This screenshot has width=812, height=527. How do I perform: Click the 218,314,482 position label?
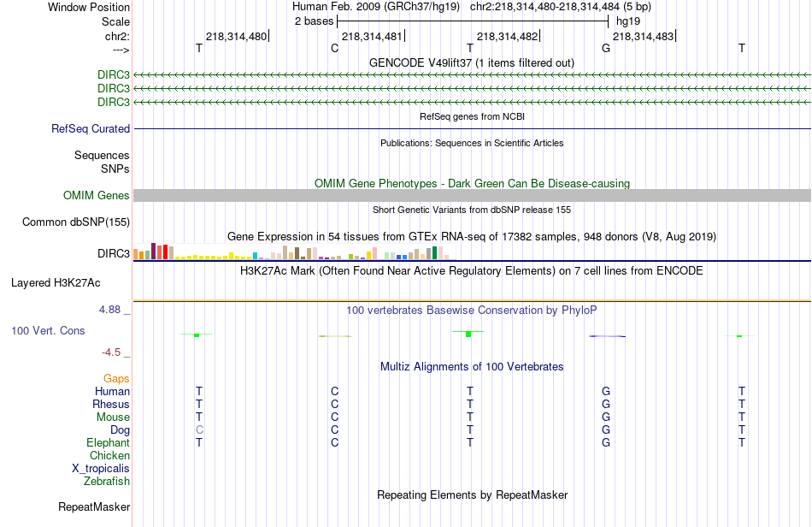tap(507, 36)
